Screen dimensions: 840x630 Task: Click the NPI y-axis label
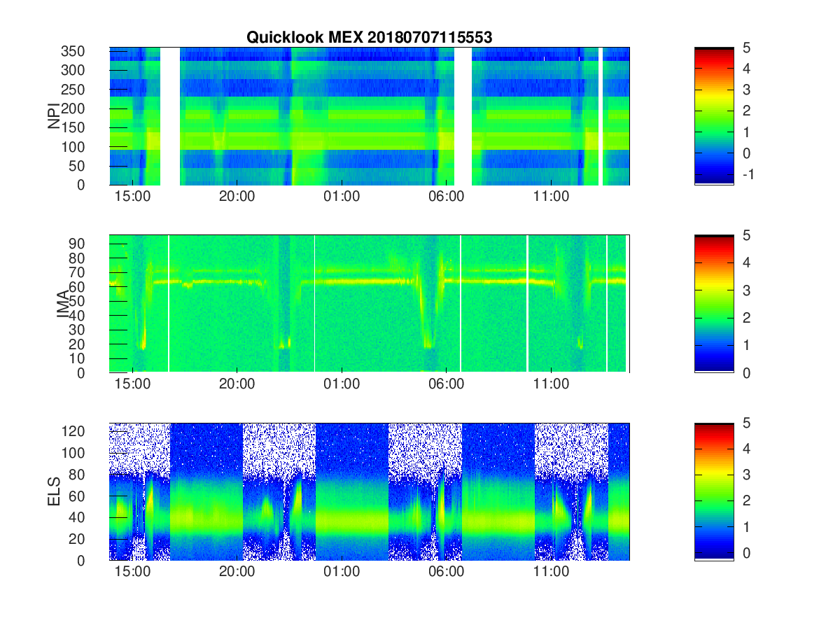(54, 116)
